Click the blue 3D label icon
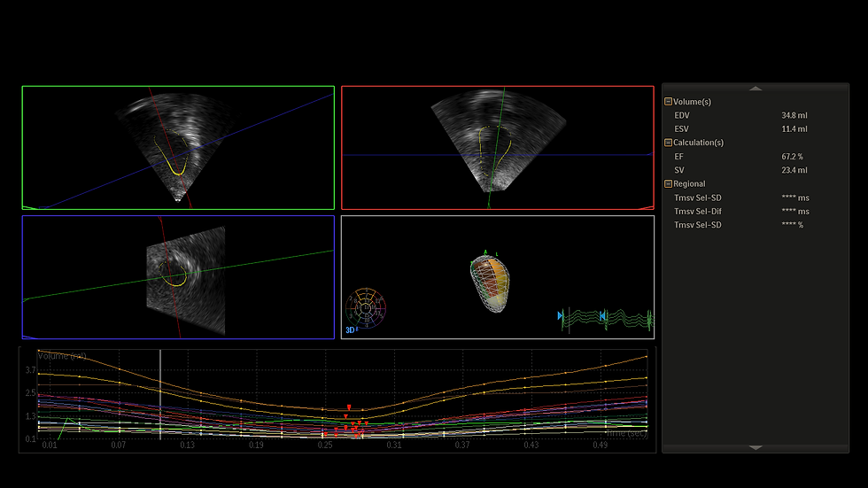 pyautogui.click(x=351, y=330)
